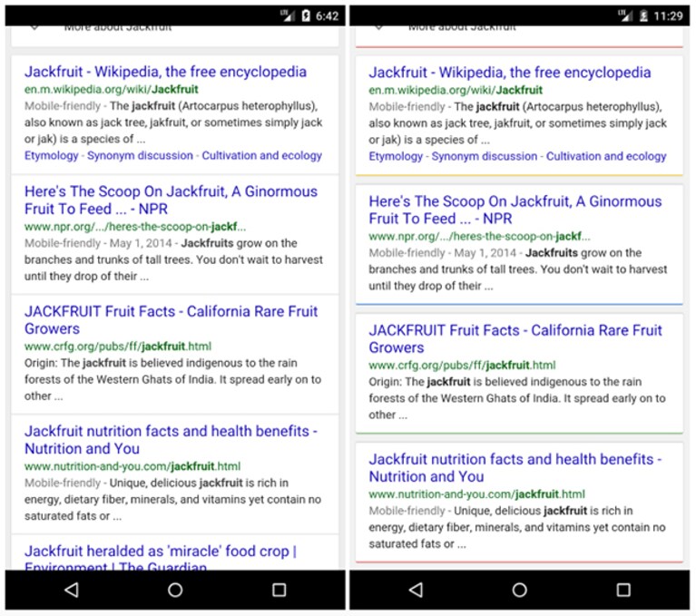
Task: Click the nutrition-and-you.com URL on the right phone
Action: coord(476,494)
